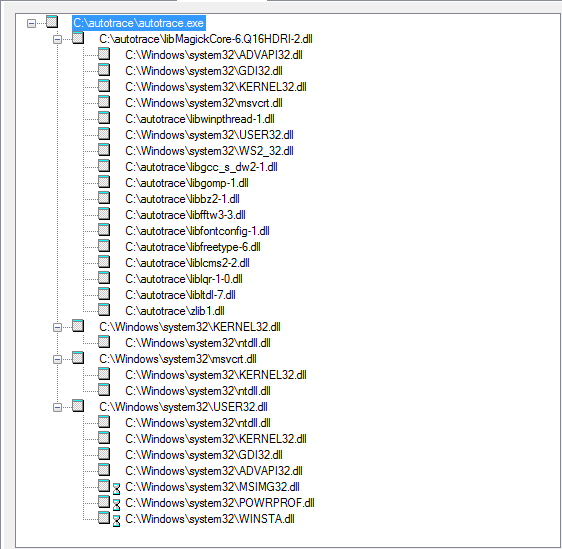Image resolution: width=562 pixels, height=549 pixels.
Task: Click the libwinpthread-1.dll module icon
Action: click(104, 118)
